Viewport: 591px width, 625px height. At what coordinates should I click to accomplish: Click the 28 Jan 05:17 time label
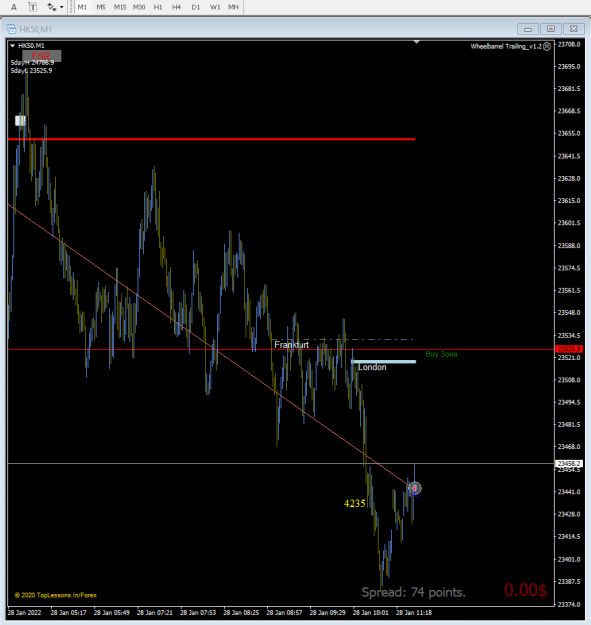coord(69,613)
